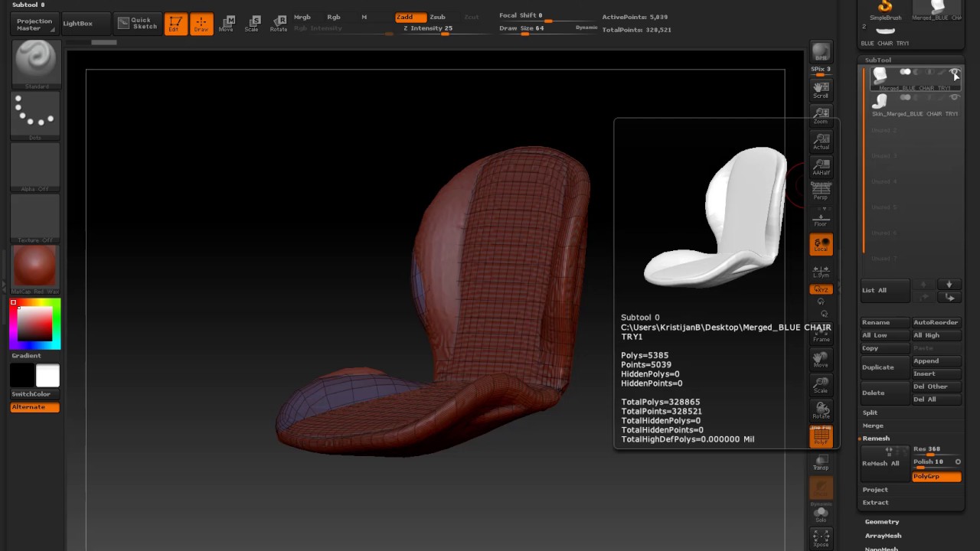Expand the Extract section
This screenshot has height=551, width=980.
coord(875,503)
